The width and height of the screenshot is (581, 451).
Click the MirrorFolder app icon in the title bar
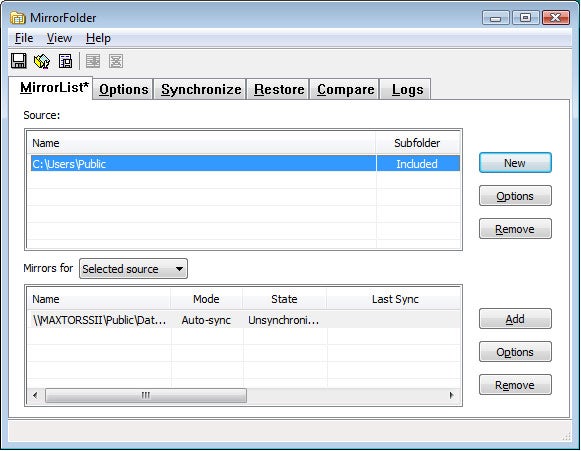(18, 17)
